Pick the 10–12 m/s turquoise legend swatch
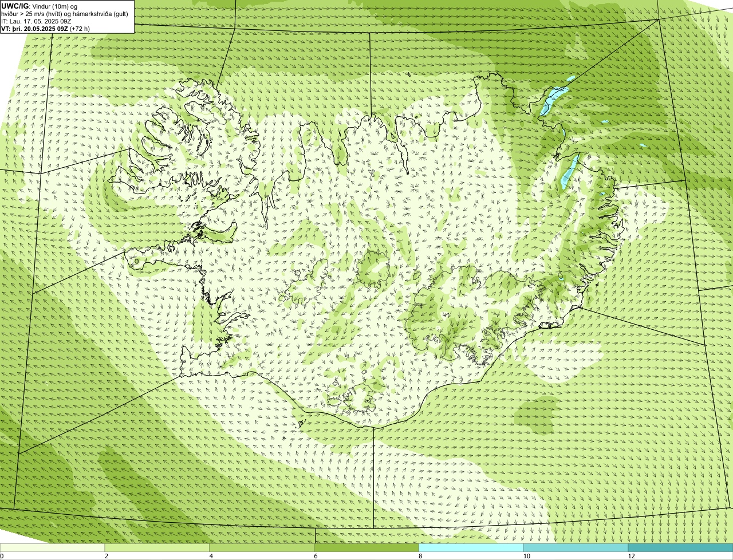 click(x=576, y=547)
